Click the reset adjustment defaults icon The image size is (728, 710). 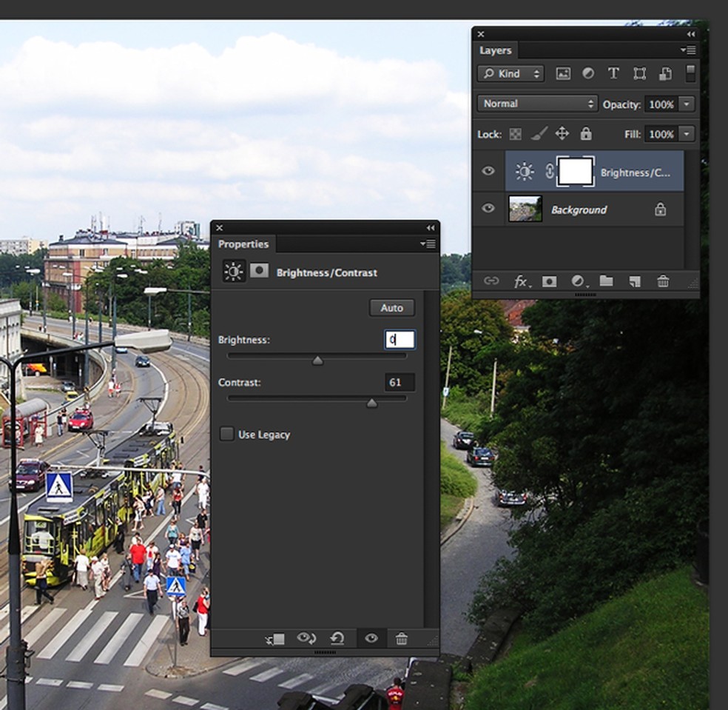(x=337, y=638)
